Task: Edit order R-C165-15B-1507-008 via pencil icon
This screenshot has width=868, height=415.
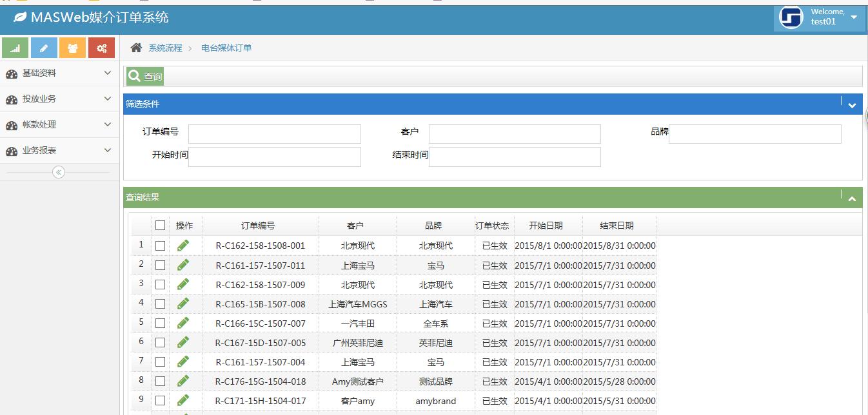Action: pos(183,304)
